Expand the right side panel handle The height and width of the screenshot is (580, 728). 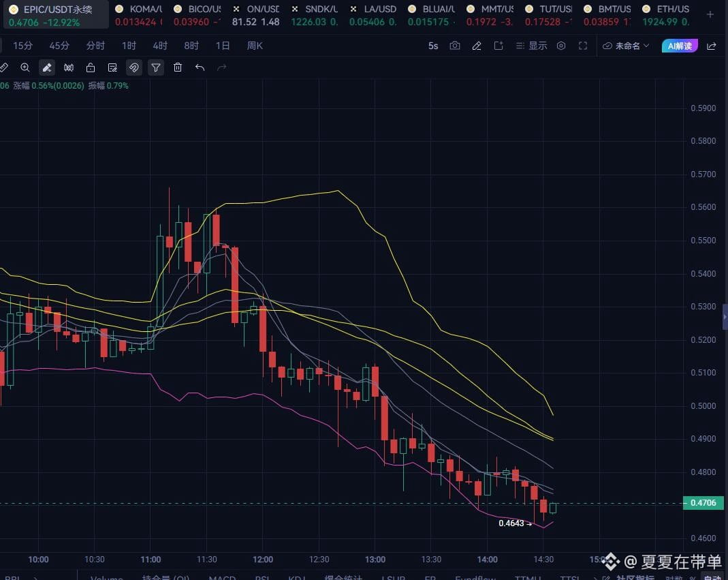pyautogui.click(x=725, y=316)
